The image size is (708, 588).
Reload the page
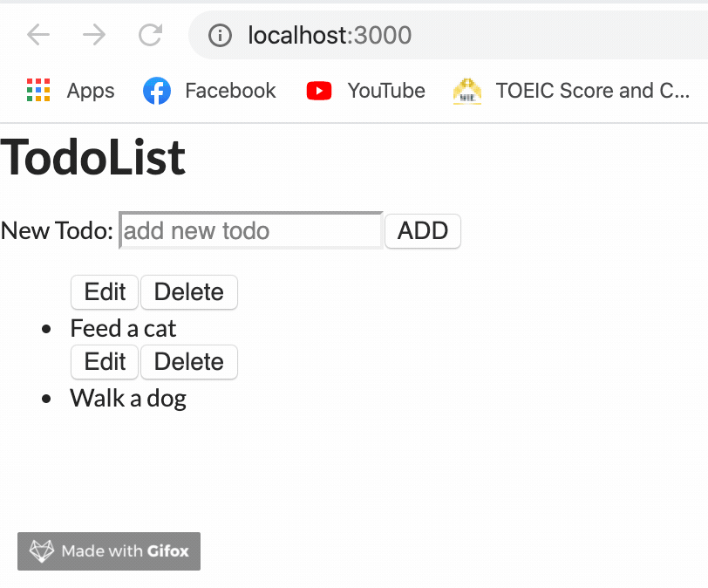point(149,35)
